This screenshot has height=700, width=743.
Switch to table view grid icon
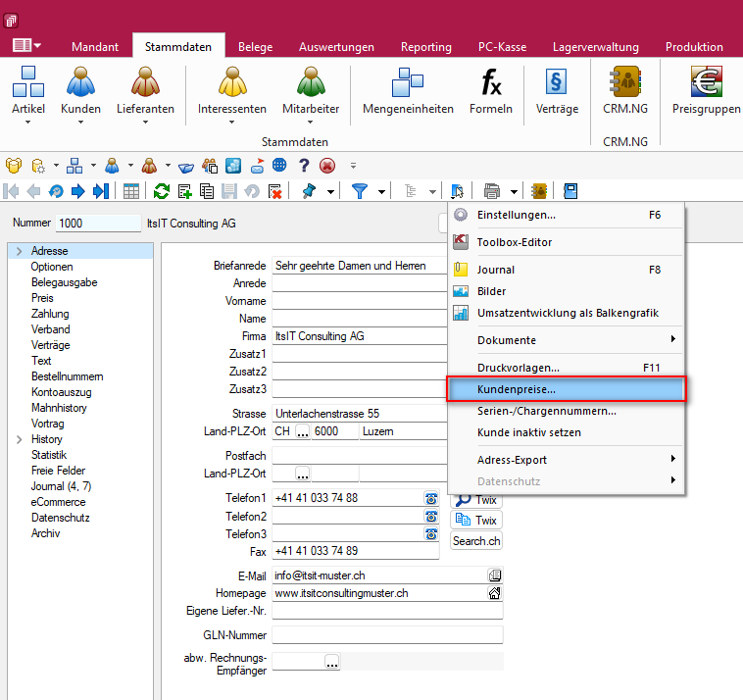[x=130, y=191]
